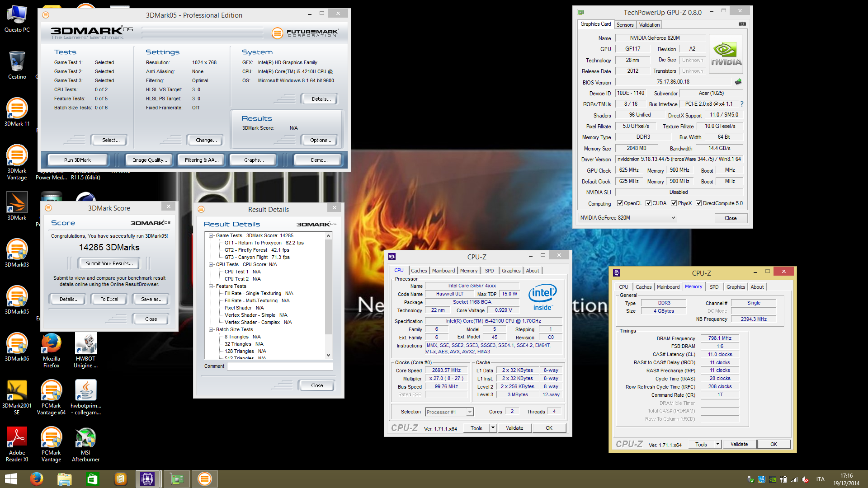
Task: Click the NVIDIA logo in GPU-Z
Action: 726,54
